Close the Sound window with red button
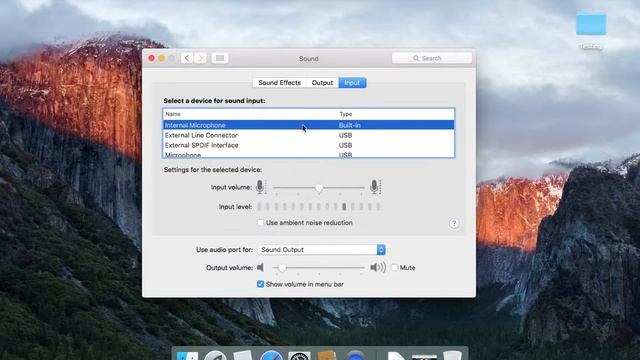 click(x=151, y=58)
